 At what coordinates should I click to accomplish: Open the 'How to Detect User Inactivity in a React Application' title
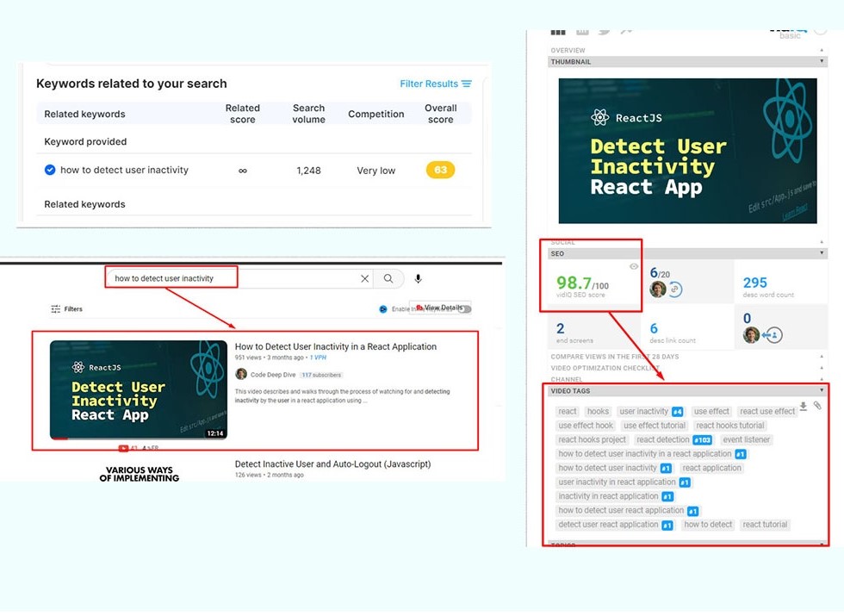335,346
